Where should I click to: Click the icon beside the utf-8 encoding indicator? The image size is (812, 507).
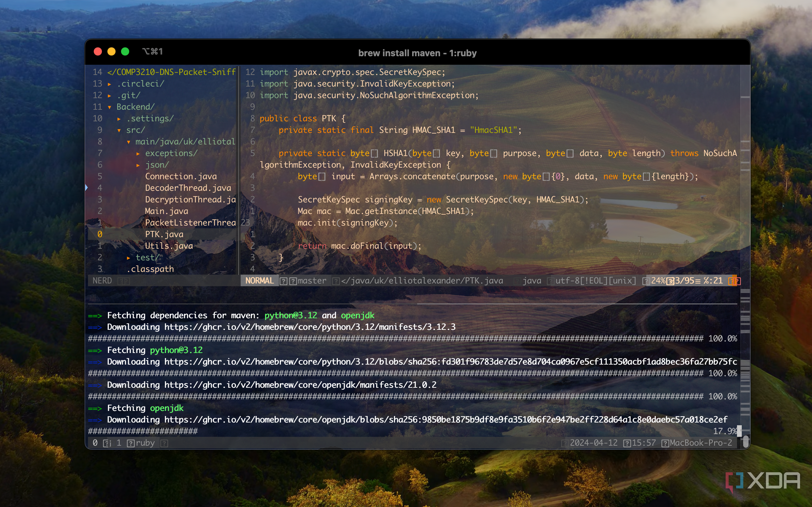tap(551, 280)
